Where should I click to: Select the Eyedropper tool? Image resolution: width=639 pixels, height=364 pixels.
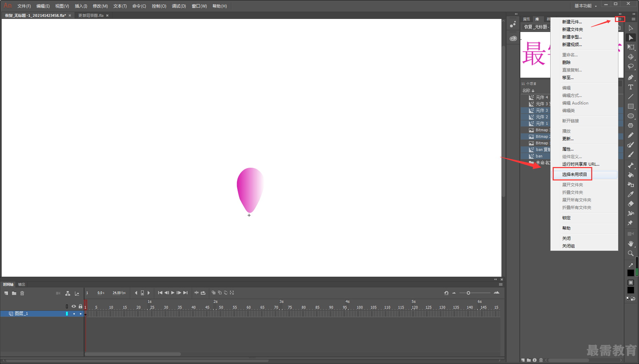[x=631, y=194]
